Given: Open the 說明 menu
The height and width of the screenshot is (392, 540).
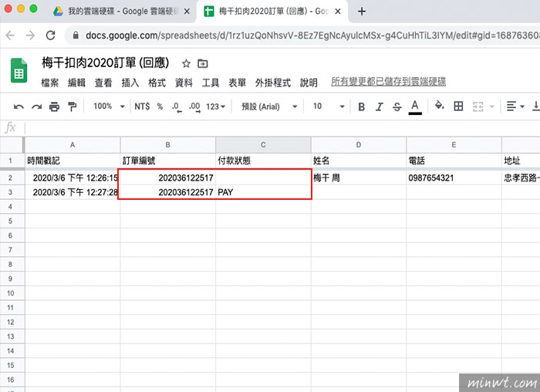Looking at the screenshot, I should [x=309, y=83].
